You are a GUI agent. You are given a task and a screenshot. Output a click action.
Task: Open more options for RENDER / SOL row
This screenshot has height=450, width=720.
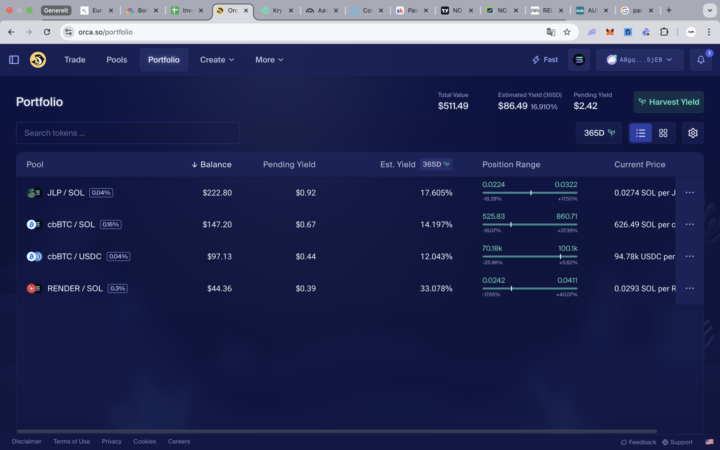tap(689, 288)
